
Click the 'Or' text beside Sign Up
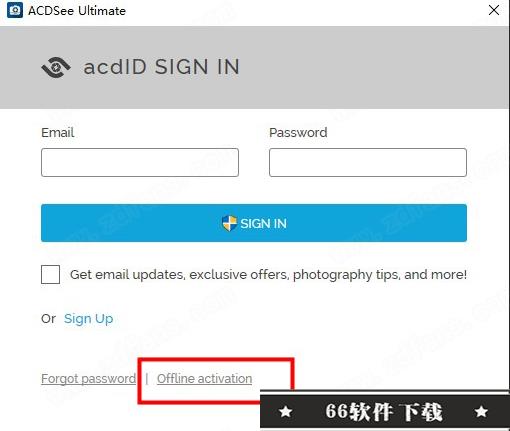click(x=48, y=319)
